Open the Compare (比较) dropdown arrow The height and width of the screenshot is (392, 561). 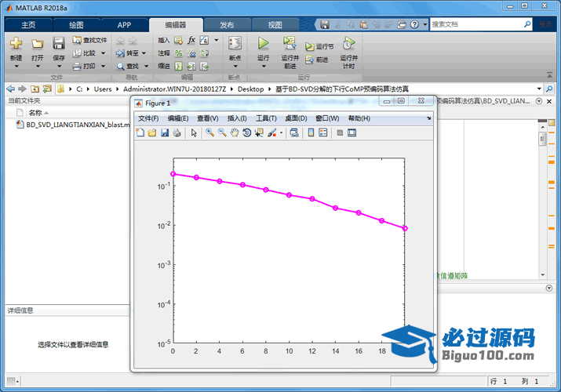(x=103, y=53)
